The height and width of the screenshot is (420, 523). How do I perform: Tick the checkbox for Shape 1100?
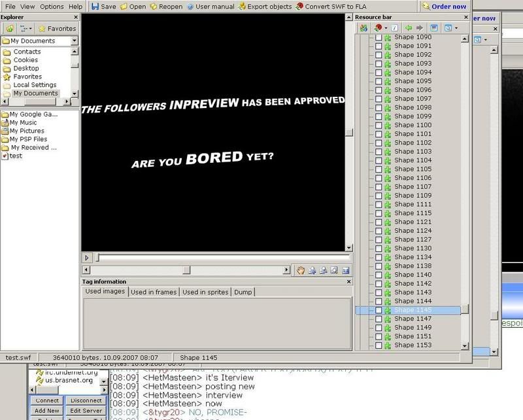point(378,125)
